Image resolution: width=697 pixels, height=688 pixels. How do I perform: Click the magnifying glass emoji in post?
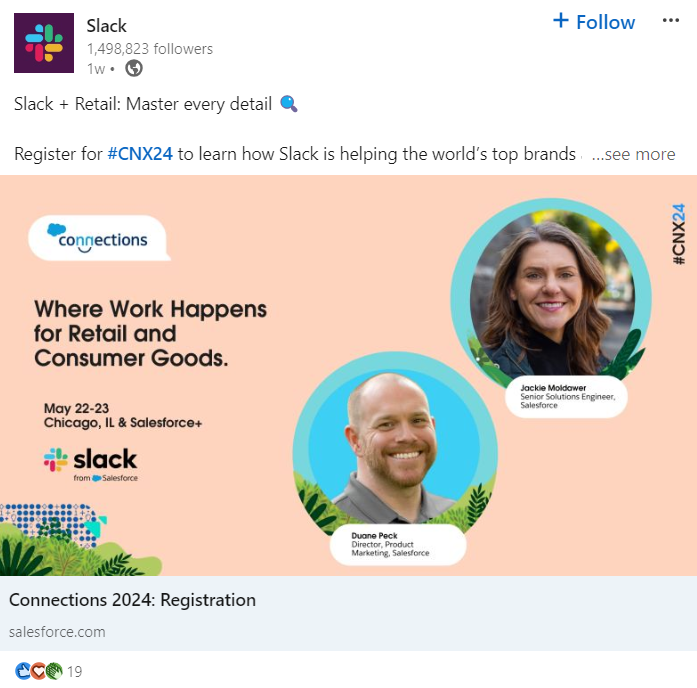[288, 104]
